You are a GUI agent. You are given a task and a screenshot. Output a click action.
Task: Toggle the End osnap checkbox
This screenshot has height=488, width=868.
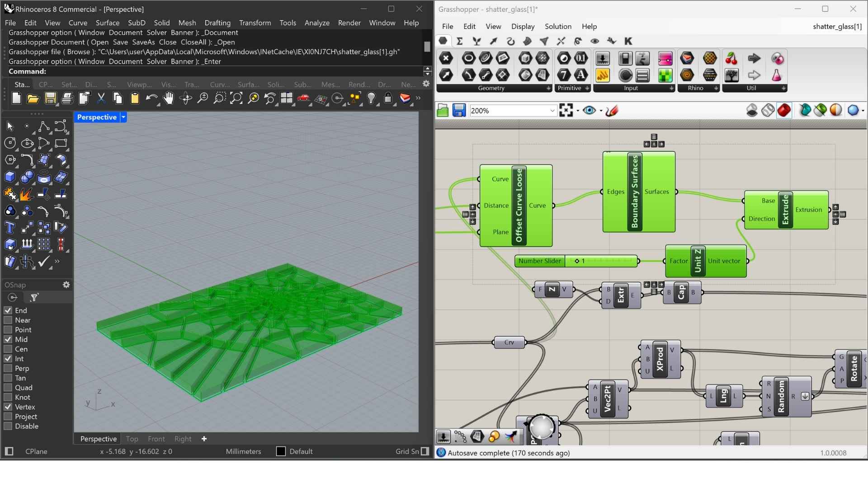pyautogui.click(x=8, y=310)
